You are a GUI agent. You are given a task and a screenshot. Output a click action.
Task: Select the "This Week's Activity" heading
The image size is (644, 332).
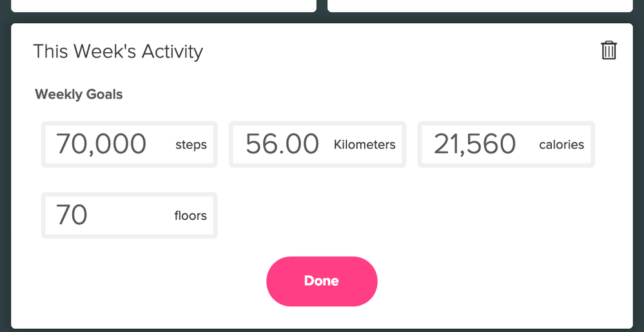tap(118, 52)
